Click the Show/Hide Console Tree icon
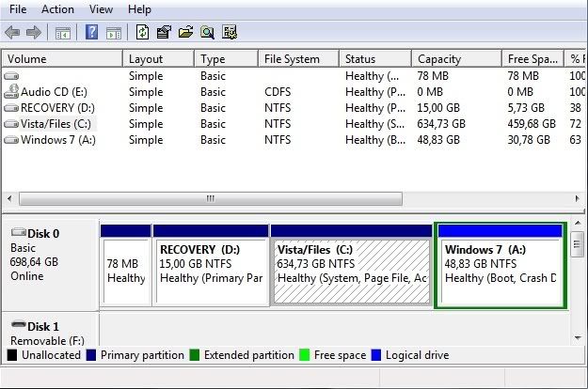This screenshot has height=389, width=588. [x=63, y=32]
